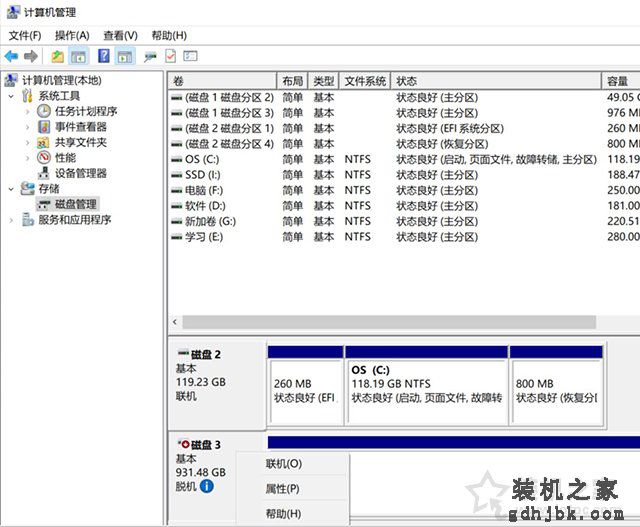Select 存储 tree node
This screenshot has width=640, height=527.
[x=49, y=189]
